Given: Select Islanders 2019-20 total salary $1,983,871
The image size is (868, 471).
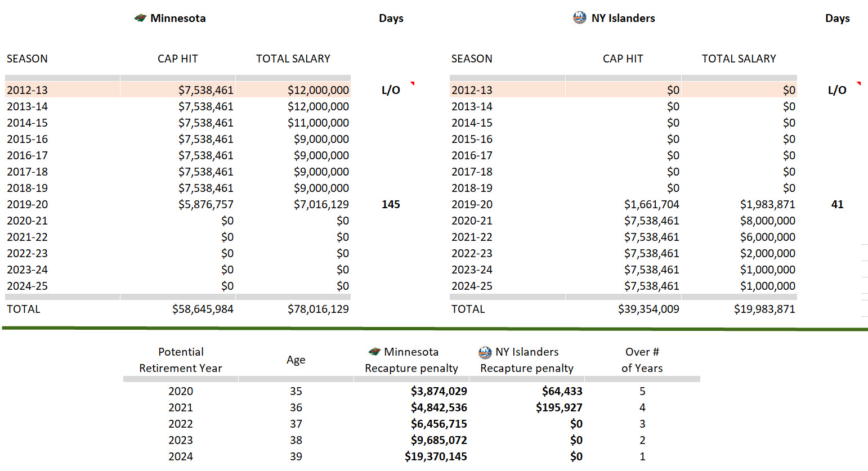Looking at the screenshot, I should coord(768,204).
